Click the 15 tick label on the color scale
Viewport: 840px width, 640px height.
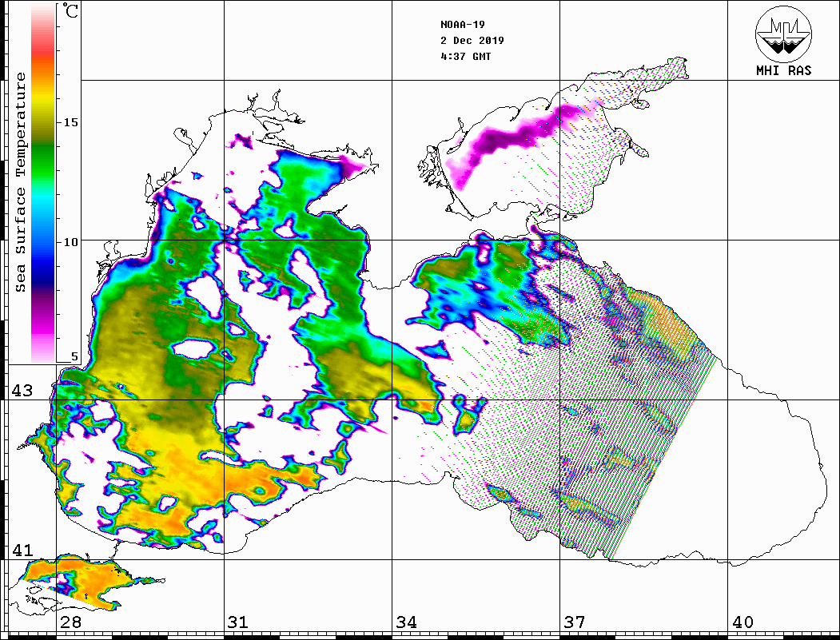tap(70, 122)
